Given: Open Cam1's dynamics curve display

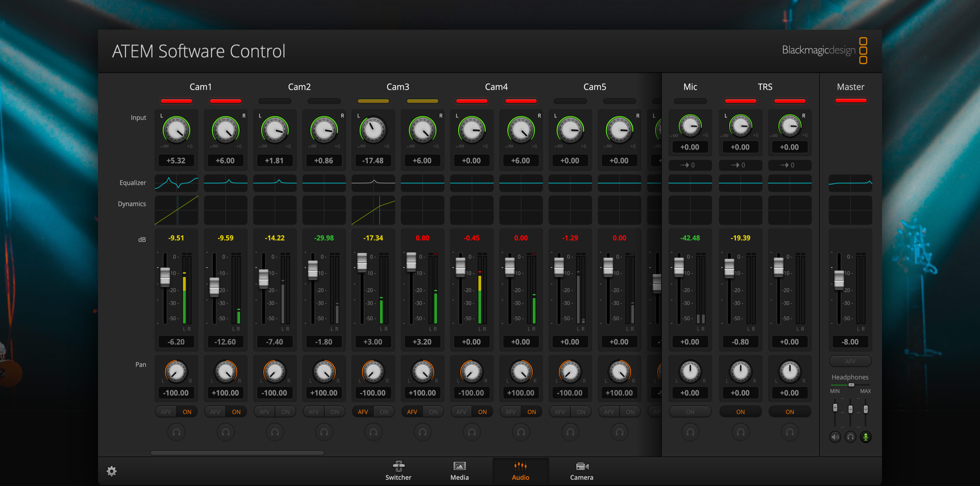Looking at the screenshot, I should coord(176,210).
